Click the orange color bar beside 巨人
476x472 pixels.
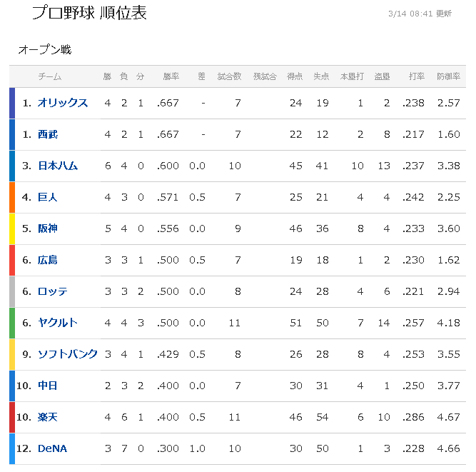point(12,197)
